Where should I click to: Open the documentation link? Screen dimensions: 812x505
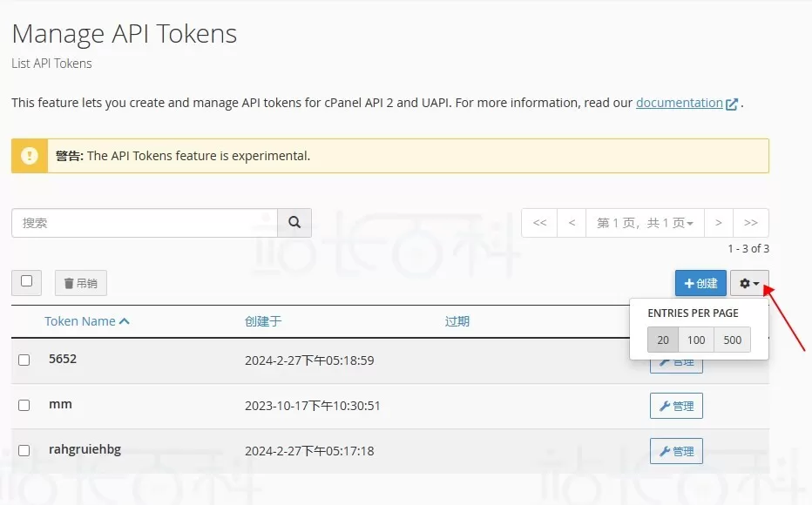pos(679,103)
